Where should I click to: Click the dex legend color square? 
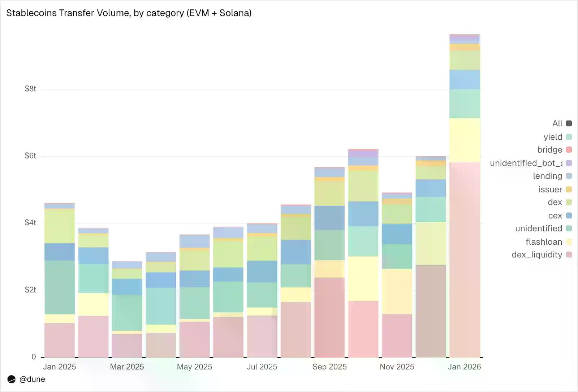[x=569, y=202]
